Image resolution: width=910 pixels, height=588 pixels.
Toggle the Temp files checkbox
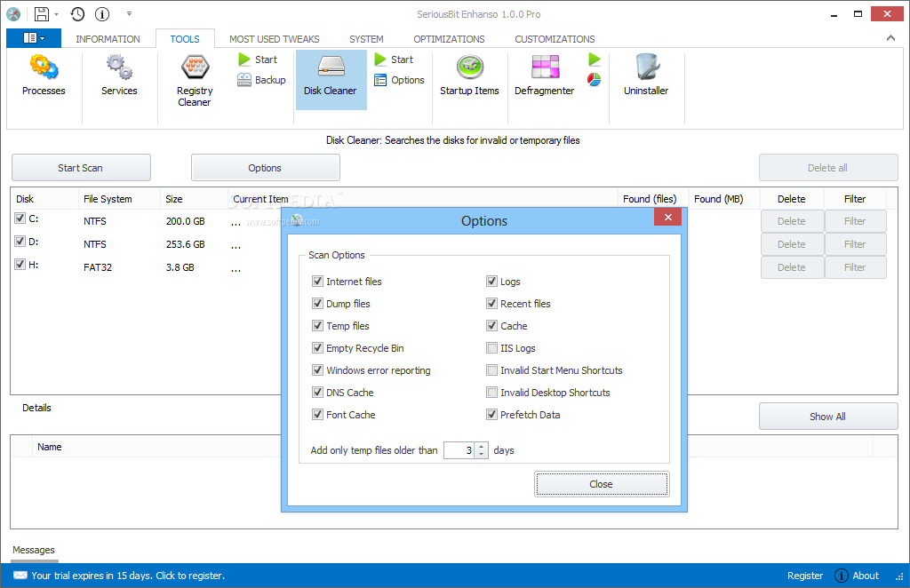pos(317,325)
